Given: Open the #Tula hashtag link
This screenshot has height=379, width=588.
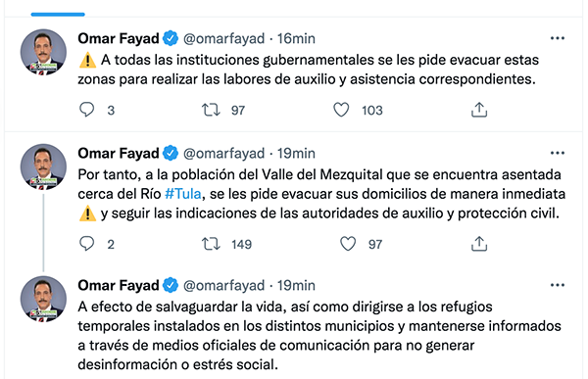Looking at the screenshot, I should point(183,194).
